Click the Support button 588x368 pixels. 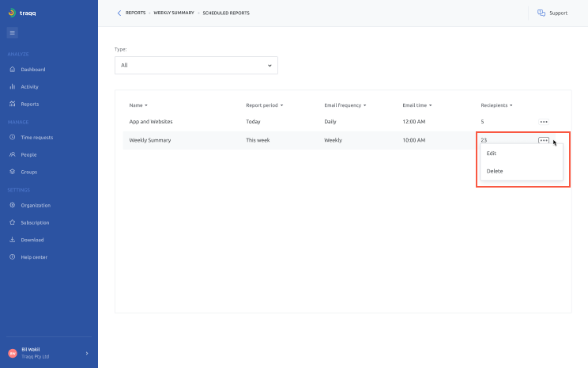(552, 13)
